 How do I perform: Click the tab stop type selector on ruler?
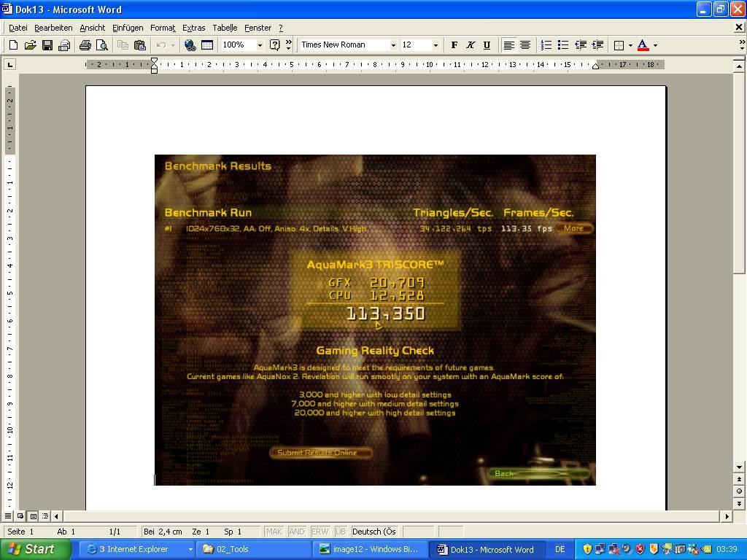pos(10,64)
